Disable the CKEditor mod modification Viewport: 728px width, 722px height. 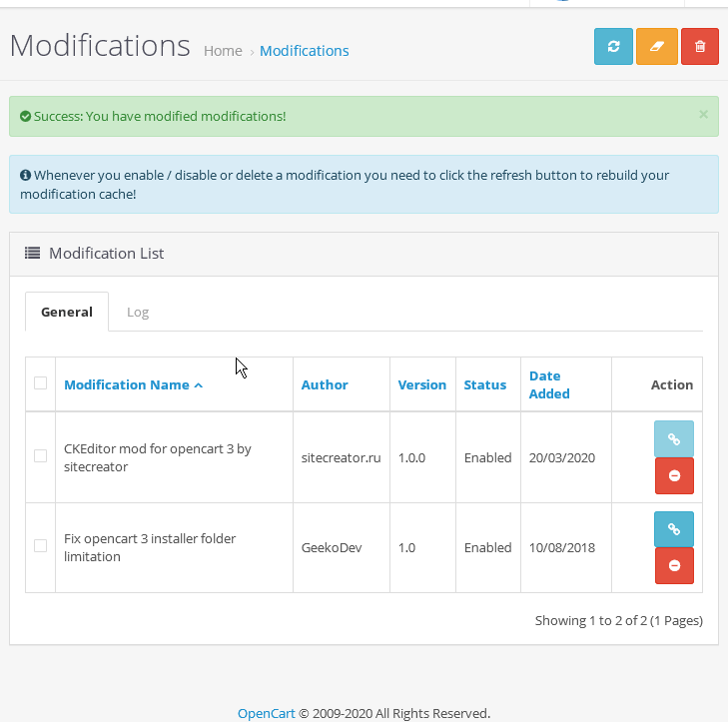tap(673, 476)
